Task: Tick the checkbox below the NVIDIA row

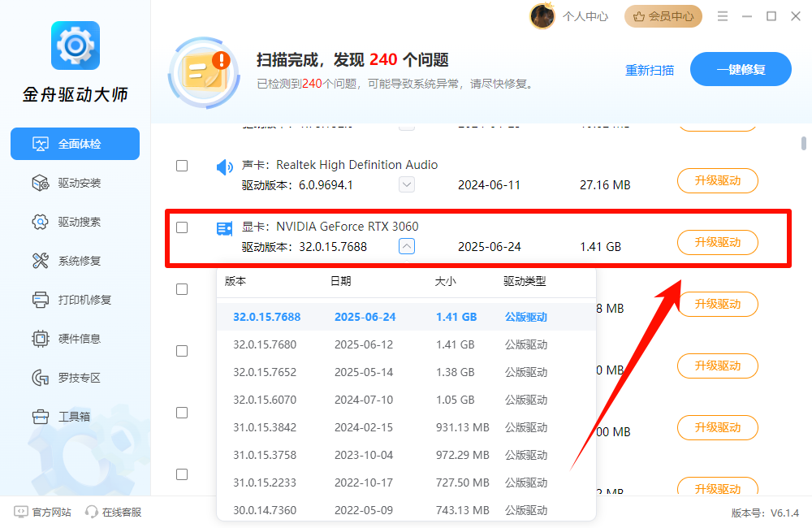Action: click(x=182, y=289)
